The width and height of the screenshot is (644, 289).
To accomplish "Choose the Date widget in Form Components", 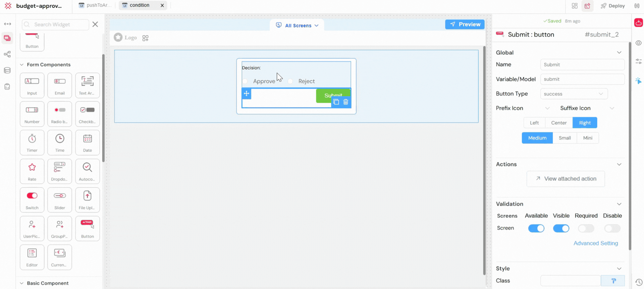I will point(87,142).
